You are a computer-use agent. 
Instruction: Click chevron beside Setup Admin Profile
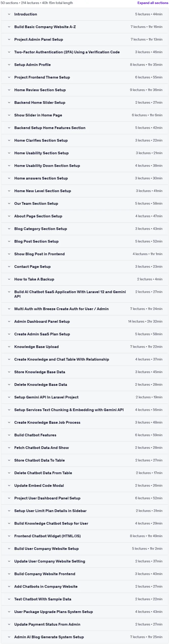point(9,65)
